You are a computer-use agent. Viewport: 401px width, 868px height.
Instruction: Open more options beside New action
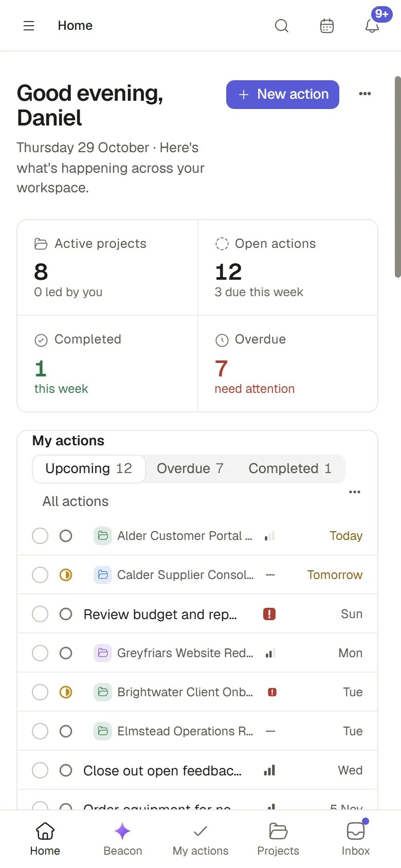(365, 94)
